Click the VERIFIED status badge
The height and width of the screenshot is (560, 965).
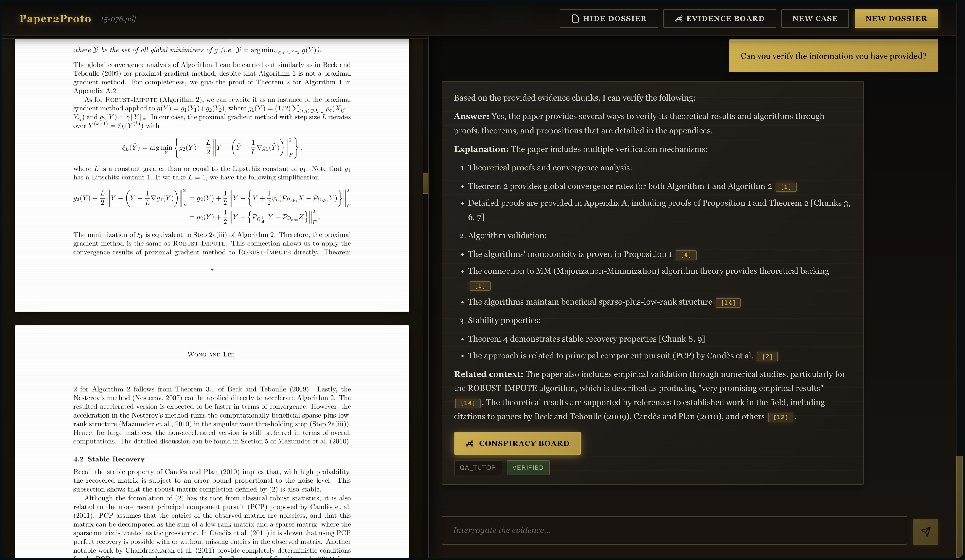(x=528, y=467)
